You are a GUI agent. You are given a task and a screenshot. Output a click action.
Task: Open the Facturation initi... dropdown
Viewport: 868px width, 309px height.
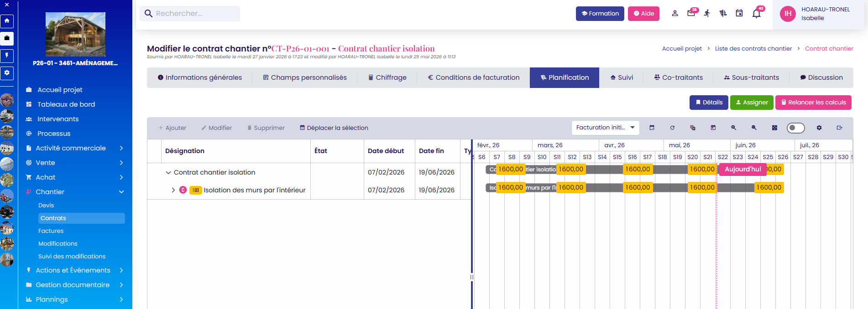pyautogui.click(x=606, y=128)
